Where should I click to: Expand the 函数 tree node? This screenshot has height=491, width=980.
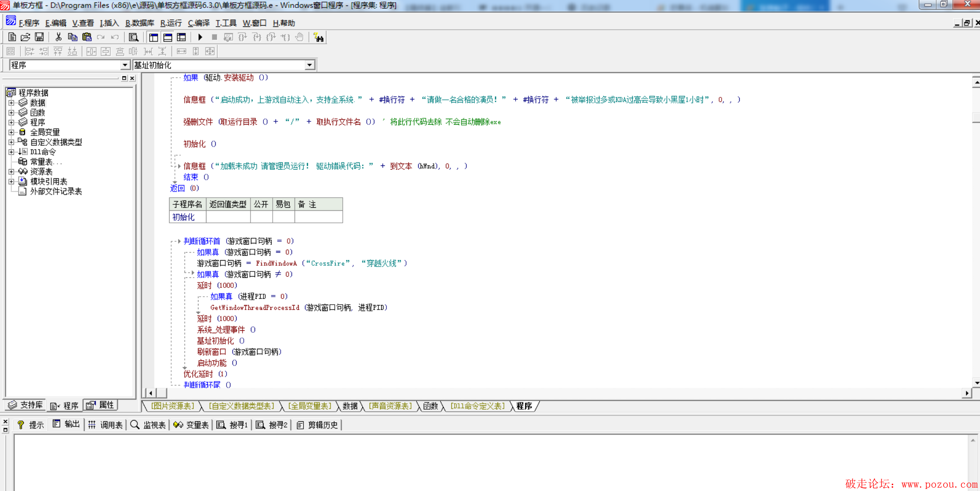pos(11,112)
